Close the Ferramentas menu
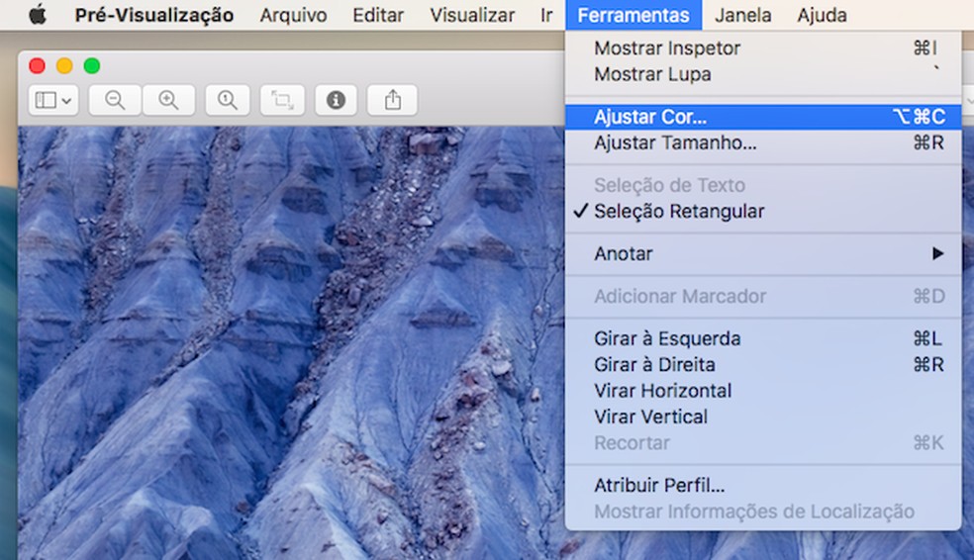974x560 pixels. [633, 15]
